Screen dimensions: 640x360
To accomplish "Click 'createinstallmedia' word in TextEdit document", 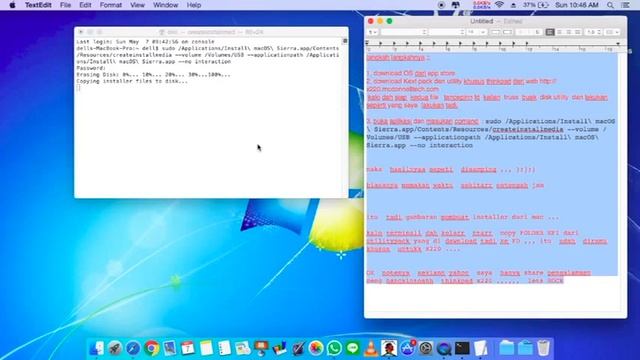I will point(527,129).
